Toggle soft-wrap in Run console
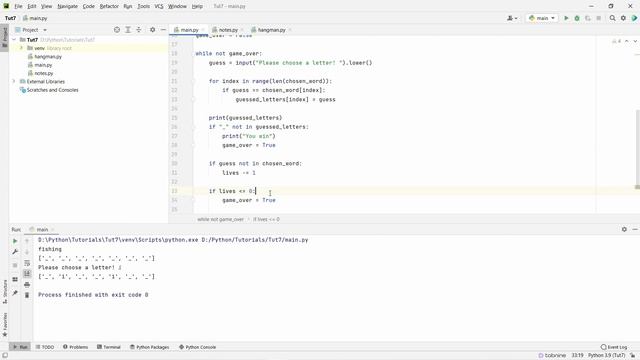This screenshot has width=640, height=360. [x=27, y=263]
